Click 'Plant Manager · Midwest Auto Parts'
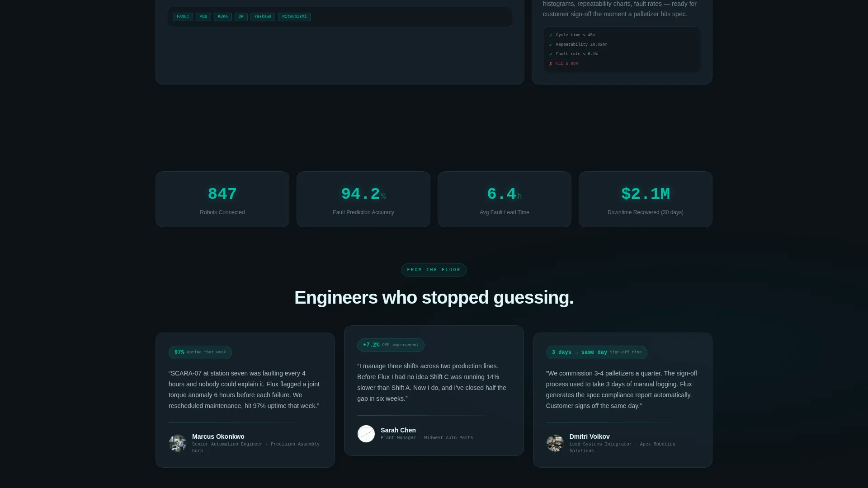868x488 pixels. coord(427,438)
